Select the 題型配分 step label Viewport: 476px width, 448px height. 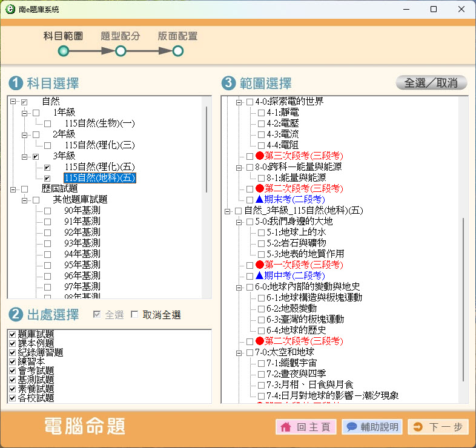[x=121, y=36]
